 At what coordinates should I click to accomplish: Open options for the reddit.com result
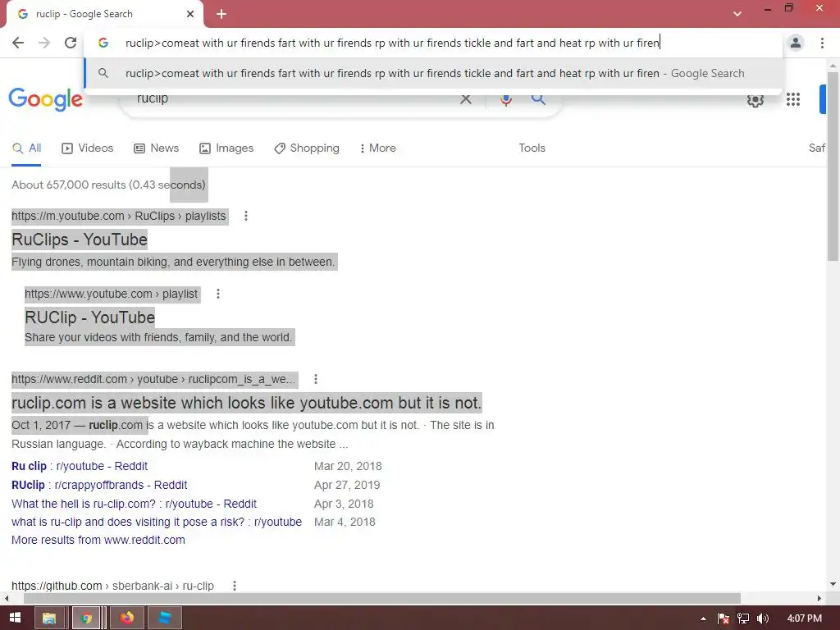tap(316, 379)
